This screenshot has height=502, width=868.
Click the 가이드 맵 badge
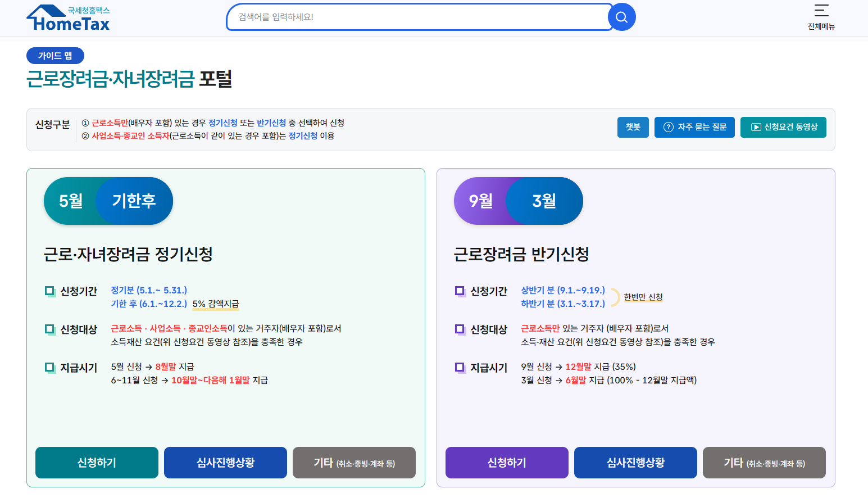coord(55,55)
